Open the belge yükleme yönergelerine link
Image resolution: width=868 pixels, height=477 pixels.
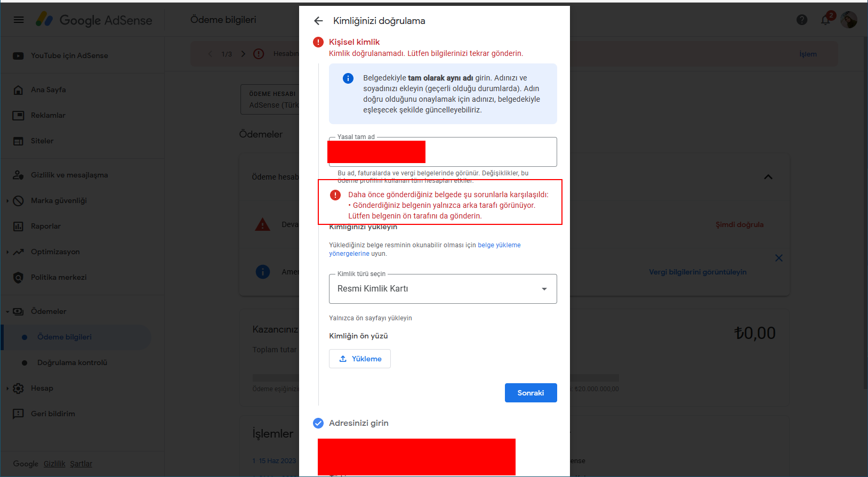[425, 249]
